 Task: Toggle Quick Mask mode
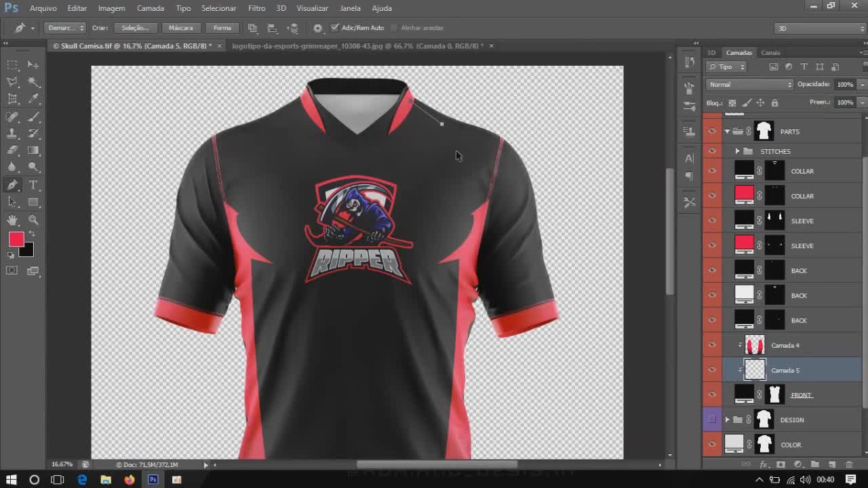coord(12,270)
